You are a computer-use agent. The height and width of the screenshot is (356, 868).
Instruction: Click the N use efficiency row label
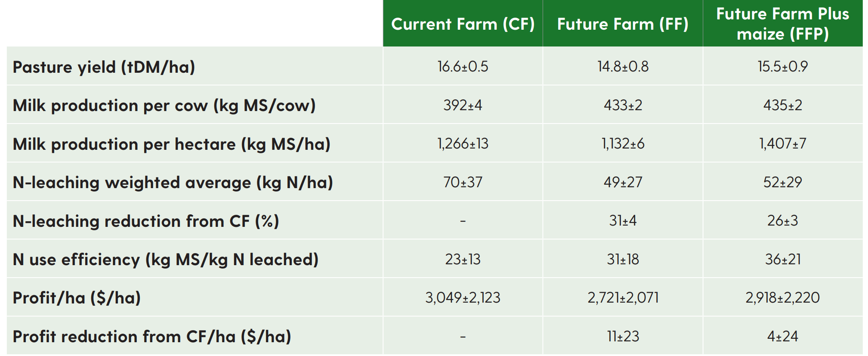point(166,260)
